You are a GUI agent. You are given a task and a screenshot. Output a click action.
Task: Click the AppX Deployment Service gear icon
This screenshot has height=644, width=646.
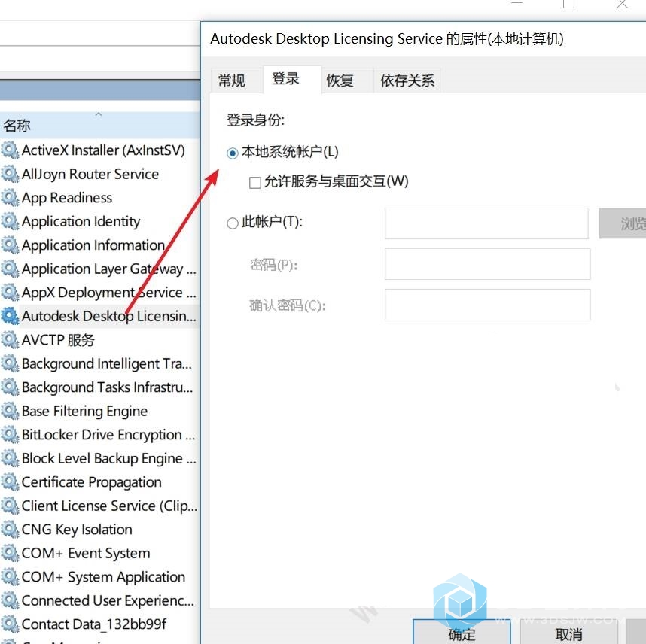pos(10,293)
